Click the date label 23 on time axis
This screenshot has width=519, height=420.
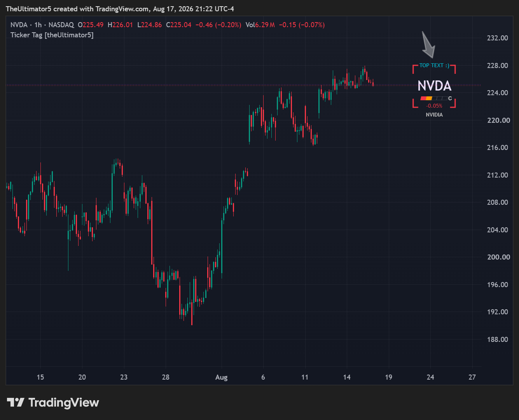pos(124,377)
